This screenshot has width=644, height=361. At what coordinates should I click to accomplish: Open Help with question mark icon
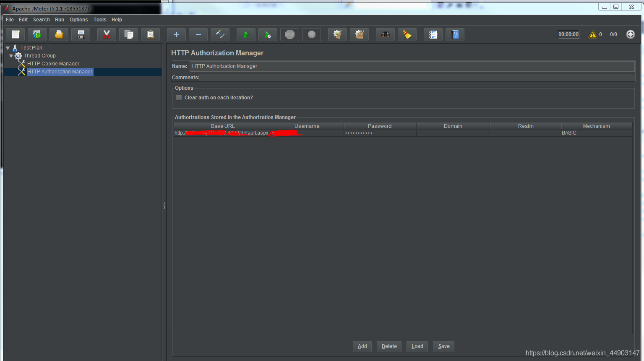point(455,34)
